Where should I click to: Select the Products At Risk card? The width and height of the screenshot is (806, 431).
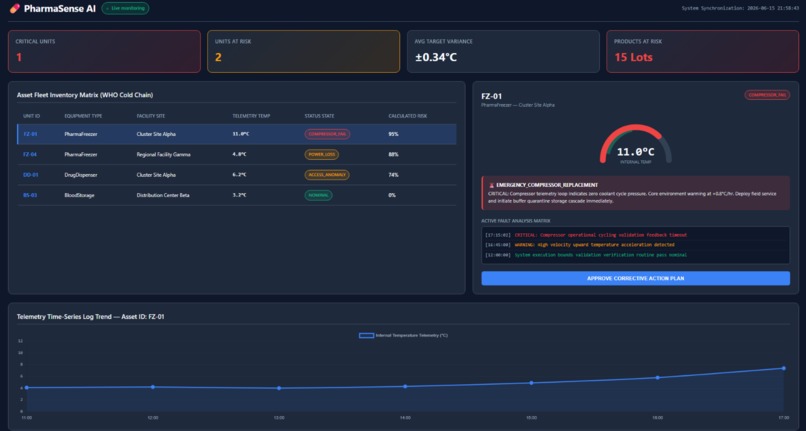coord(703,51)
